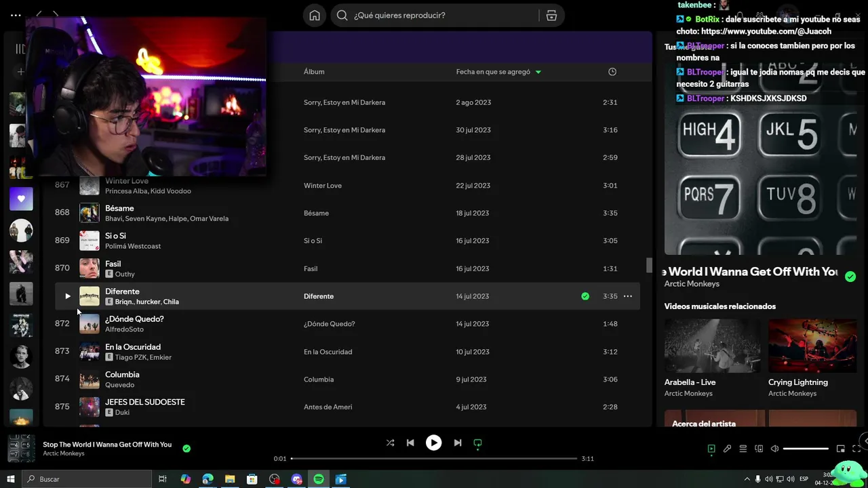868x488 pixels.
Task: Open the Liked Songs heart playlist
Action: 21,199
